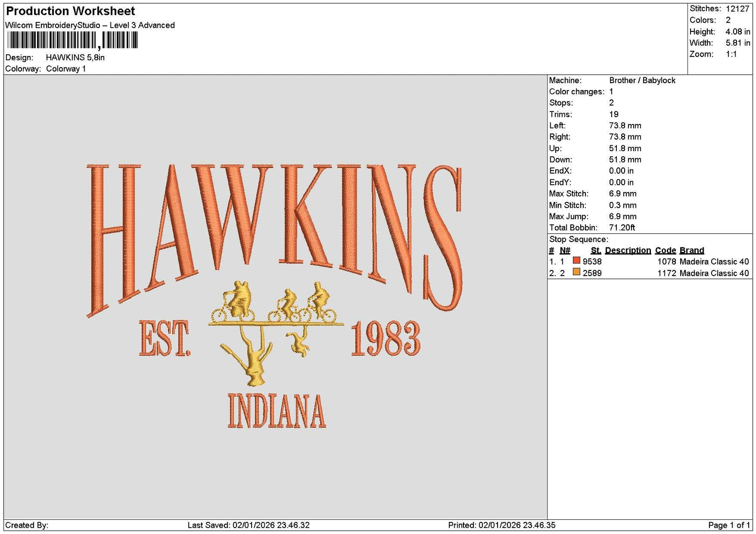This screenshot has width=756, height=534.
Task: Click the stitches count 12127
Action: (x=738, y=8)
